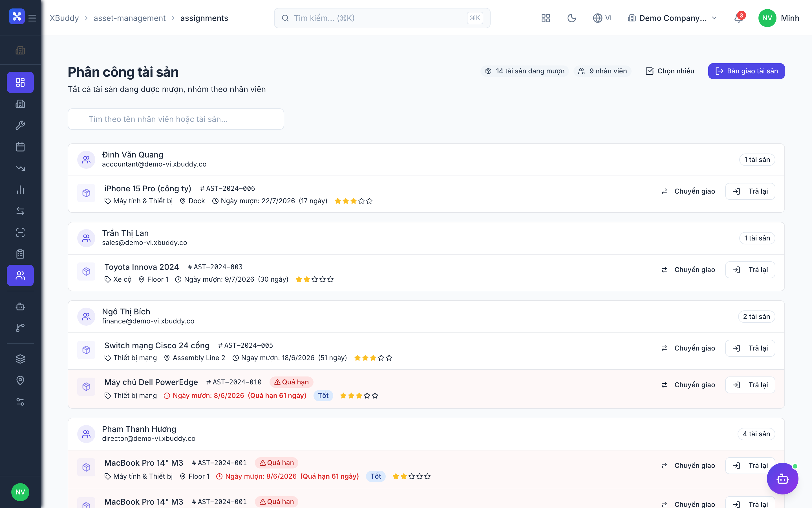The height and width of the screenshot is (508, 812).
Task: Open the wrench maintenance sidebar icon
Action: pos(21,125)
